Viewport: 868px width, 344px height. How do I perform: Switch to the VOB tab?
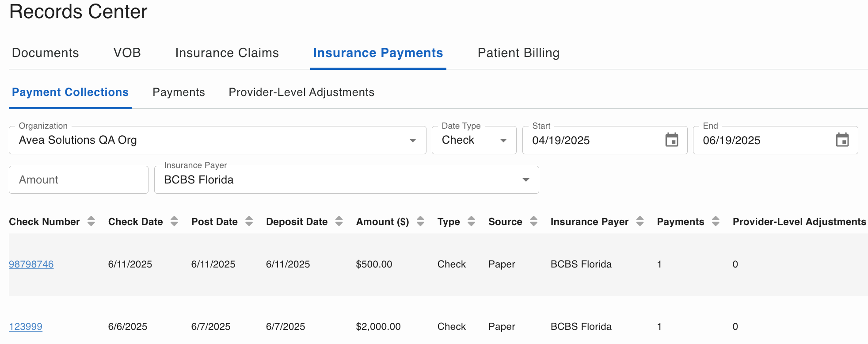(x=127, y=53)
